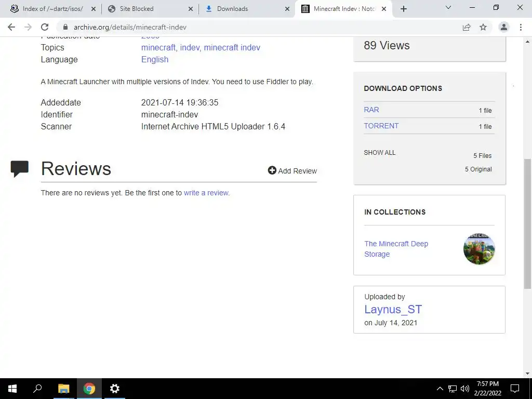Download the RAR file option
The width and height of the screenshot is (532, 399).
click(371, 110)
